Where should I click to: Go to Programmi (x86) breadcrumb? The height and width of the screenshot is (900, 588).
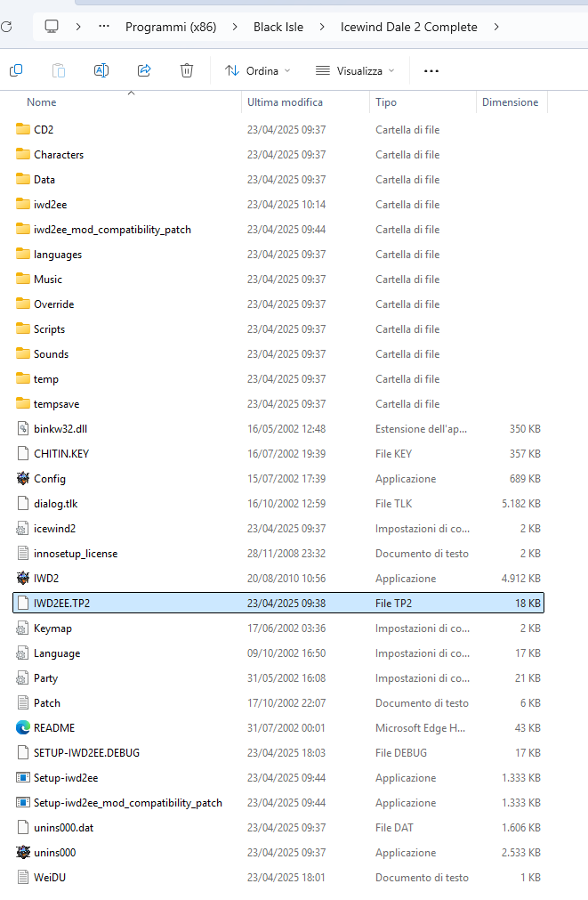pos(171,27)
